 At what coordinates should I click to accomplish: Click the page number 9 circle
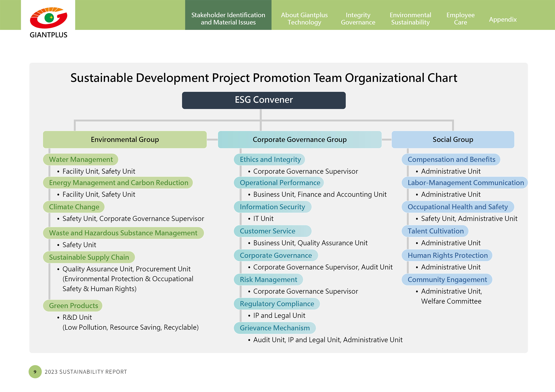click(35, 371)
